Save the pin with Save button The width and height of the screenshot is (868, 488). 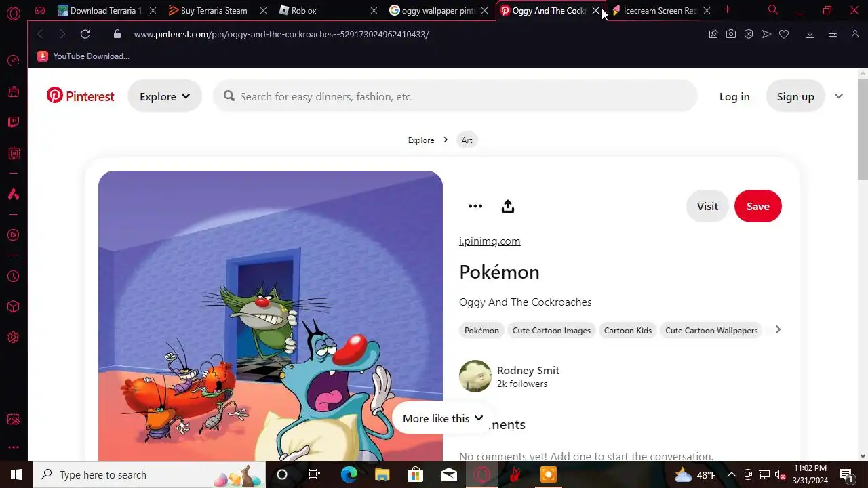[x=758, y=206]
